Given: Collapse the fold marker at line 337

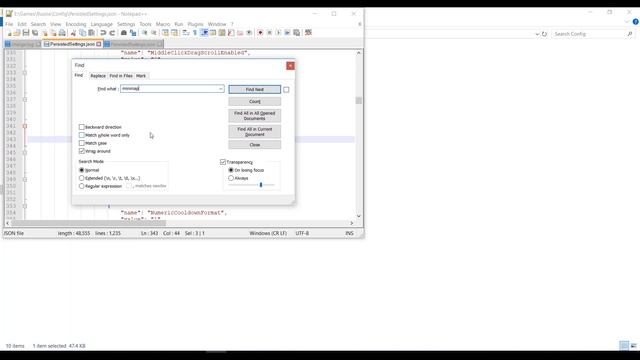Looking at the screenshot, I should [x=25, y=99].
